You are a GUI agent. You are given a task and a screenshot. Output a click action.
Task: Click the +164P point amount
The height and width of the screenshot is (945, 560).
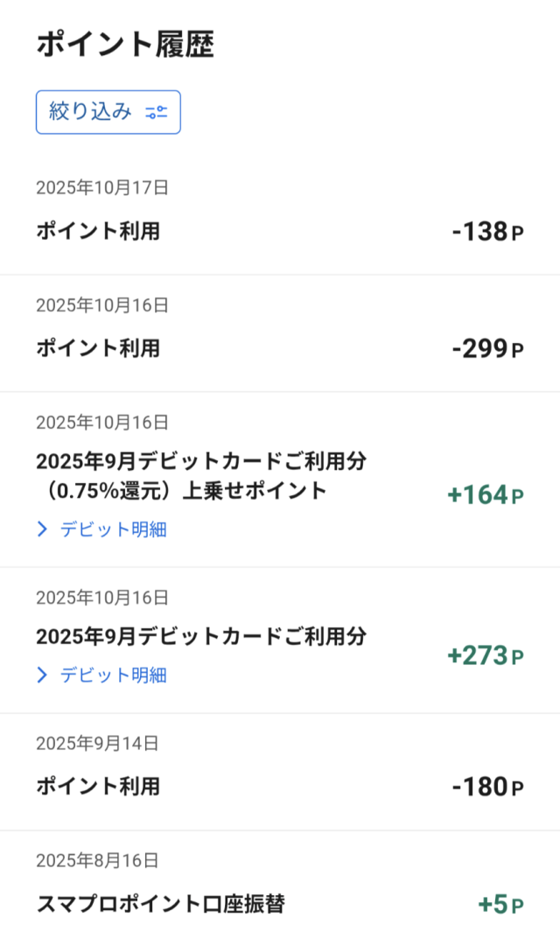pyautogui.click(x=485, y=495)
